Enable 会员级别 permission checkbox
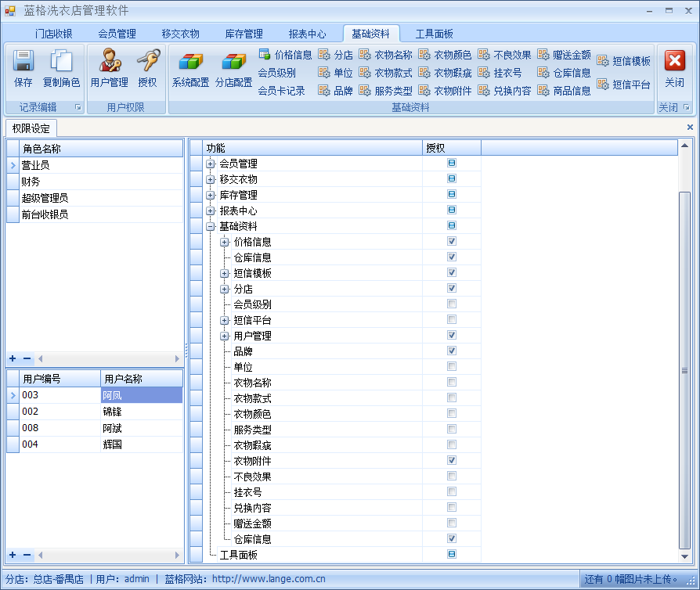This screenshot has width=700, height=590. coord(452,304)
